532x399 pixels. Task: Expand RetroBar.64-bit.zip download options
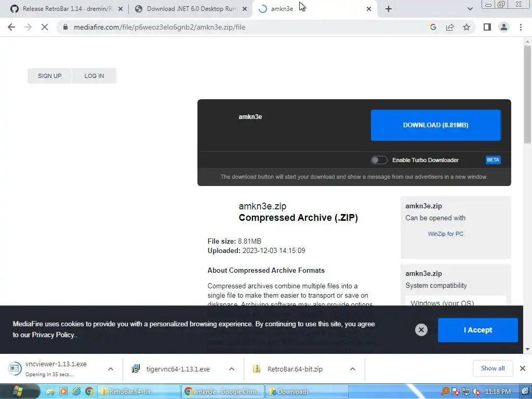(x=353, y=369)
